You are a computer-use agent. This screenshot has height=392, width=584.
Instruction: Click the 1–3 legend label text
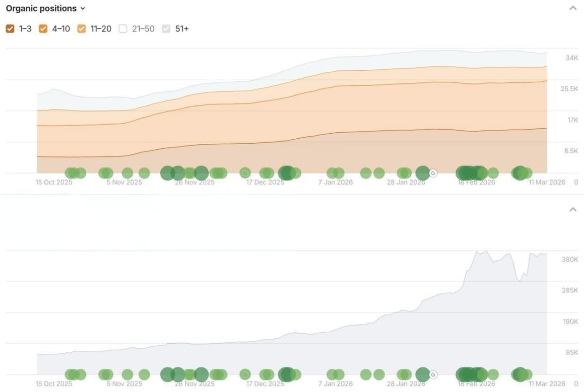coord(25,29)
